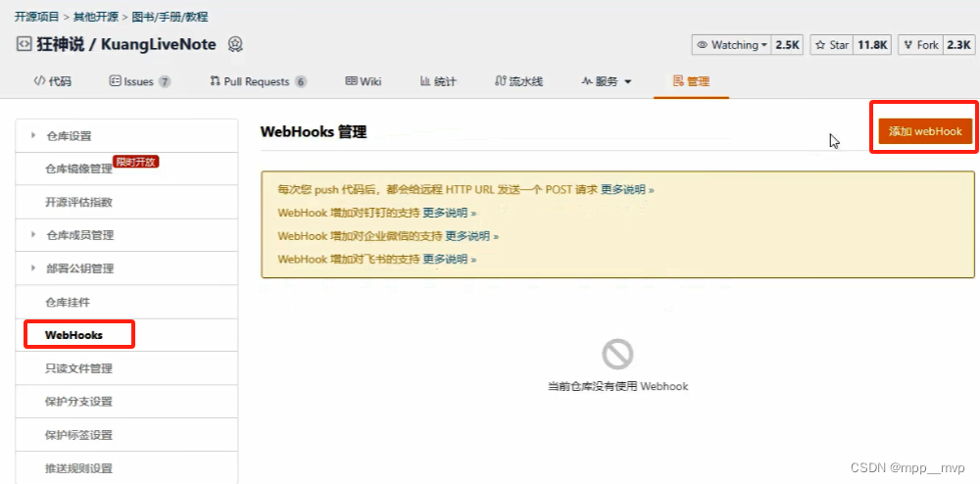
Task: Click the repository code icon before 狂神说
Action: coord(24,45)
